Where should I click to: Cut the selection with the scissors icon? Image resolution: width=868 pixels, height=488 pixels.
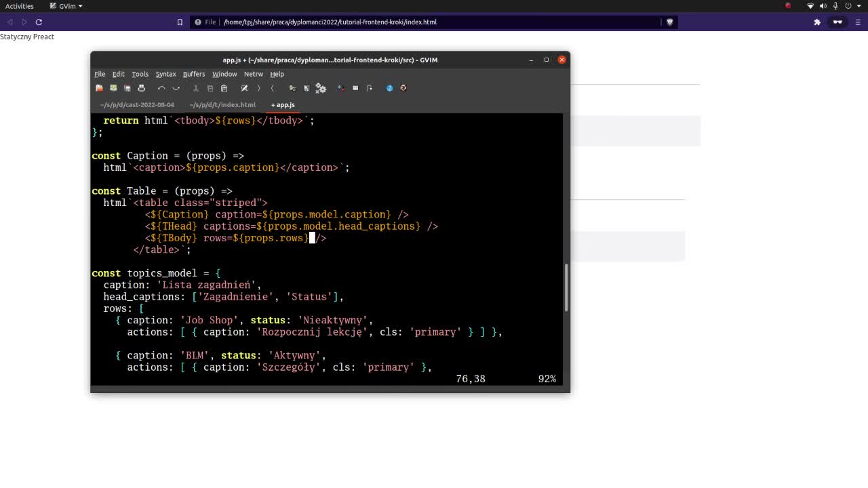(195, 88)
